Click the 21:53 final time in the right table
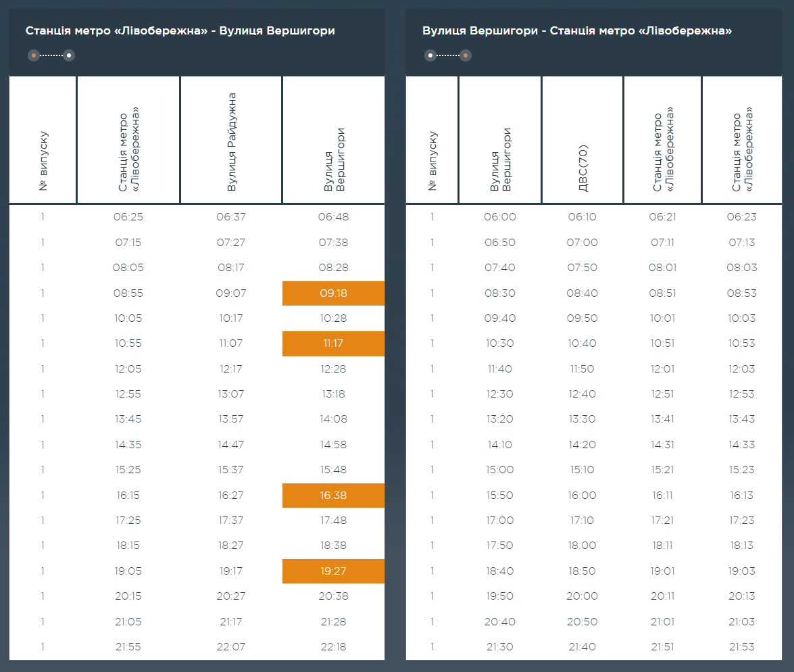The width and height of the screenshot is (794, 672). pos(742,647)
